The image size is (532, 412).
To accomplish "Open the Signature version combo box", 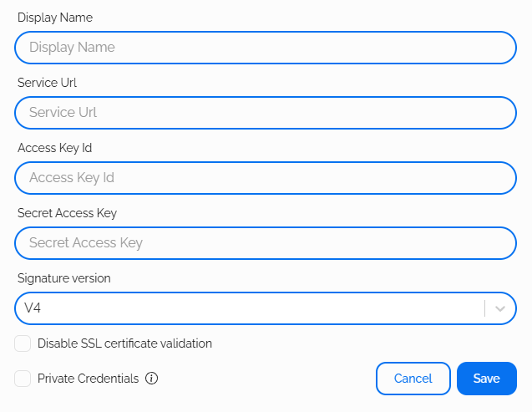I will coord(251,308).
